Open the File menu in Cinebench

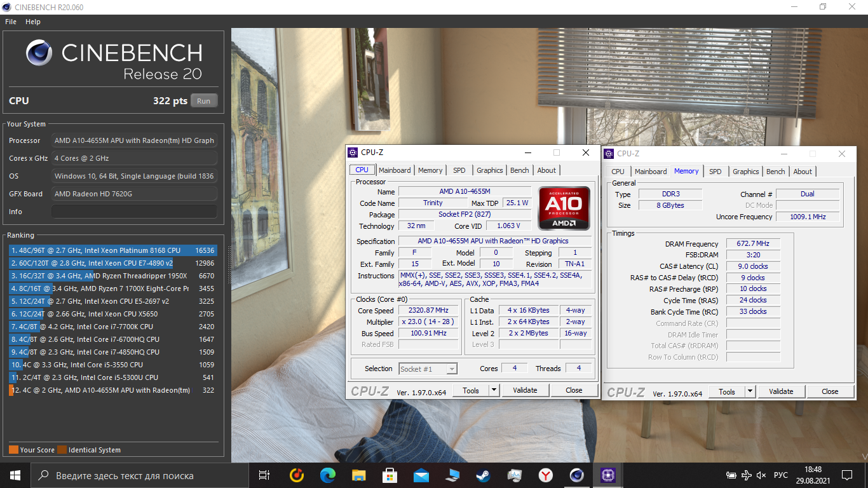[x=11, y=22]
